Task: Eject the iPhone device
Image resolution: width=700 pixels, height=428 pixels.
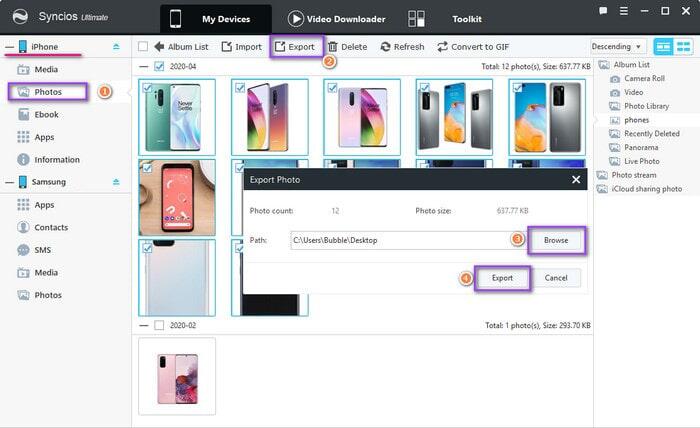Action: coord(116,46)
